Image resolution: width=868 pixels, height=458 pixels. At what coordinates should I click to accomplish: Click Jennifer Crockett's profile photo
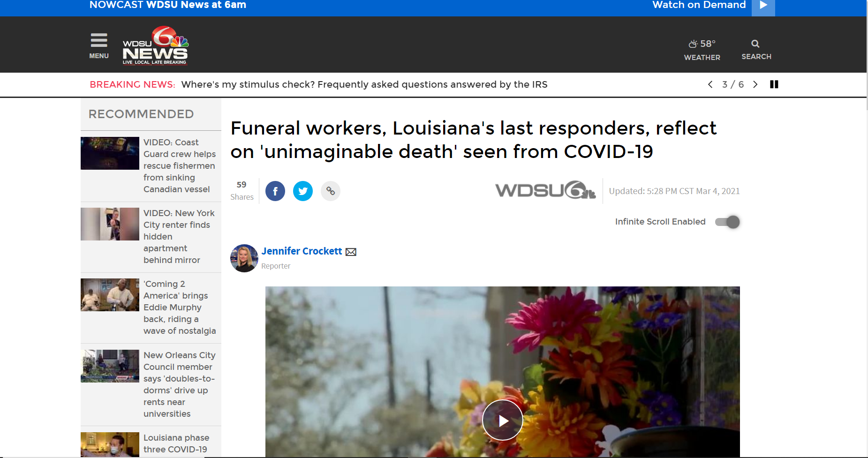(x=244, y=258)
